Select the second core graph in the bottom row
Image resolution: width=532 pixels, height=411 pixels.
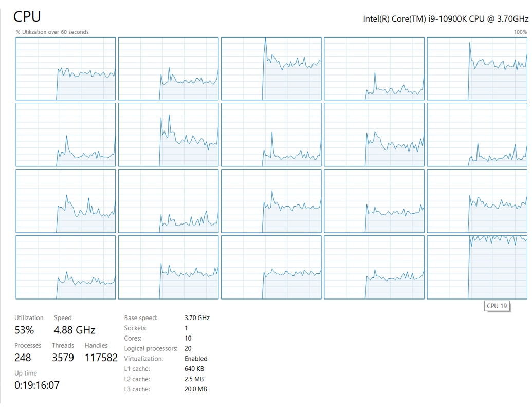pos(168,267)
